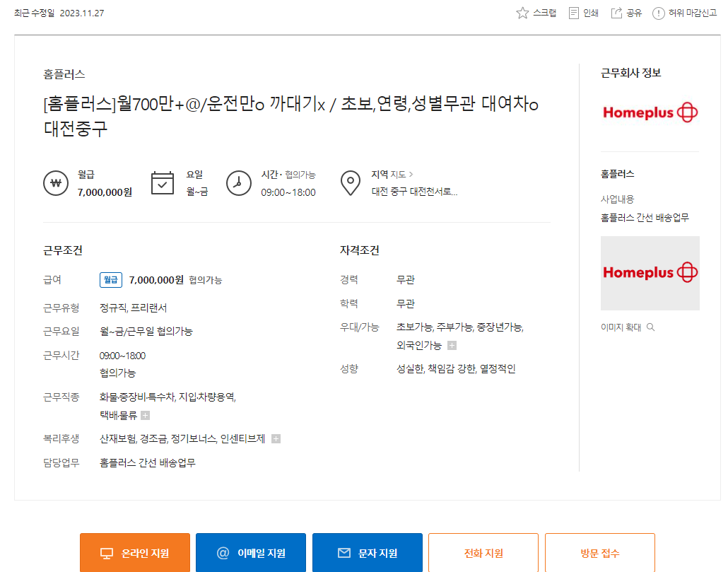
Task: Click the 이메일 지원 button label
Action: point(262,554)
